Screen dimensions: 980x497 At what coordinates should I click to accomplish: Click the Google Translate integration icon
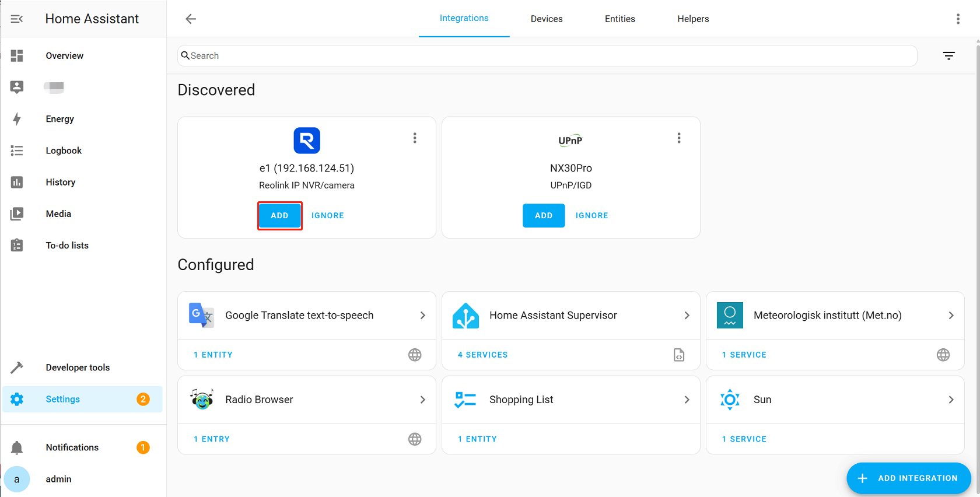201,315
